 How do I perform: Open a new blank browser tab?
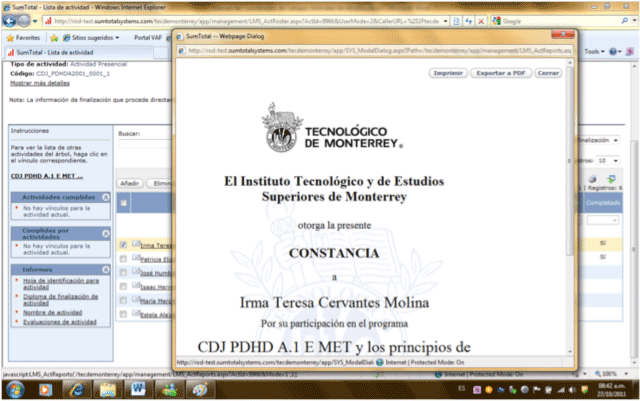[x=162, y=53]
